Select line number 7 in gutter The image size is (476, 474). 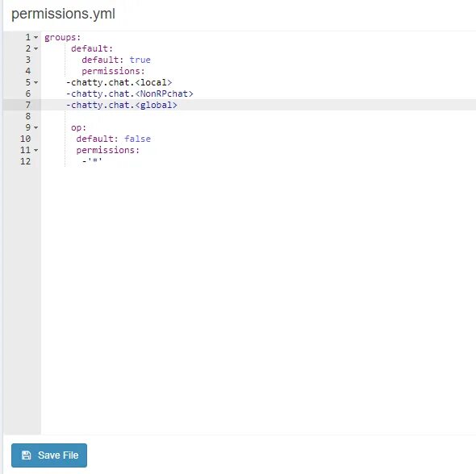28,105
